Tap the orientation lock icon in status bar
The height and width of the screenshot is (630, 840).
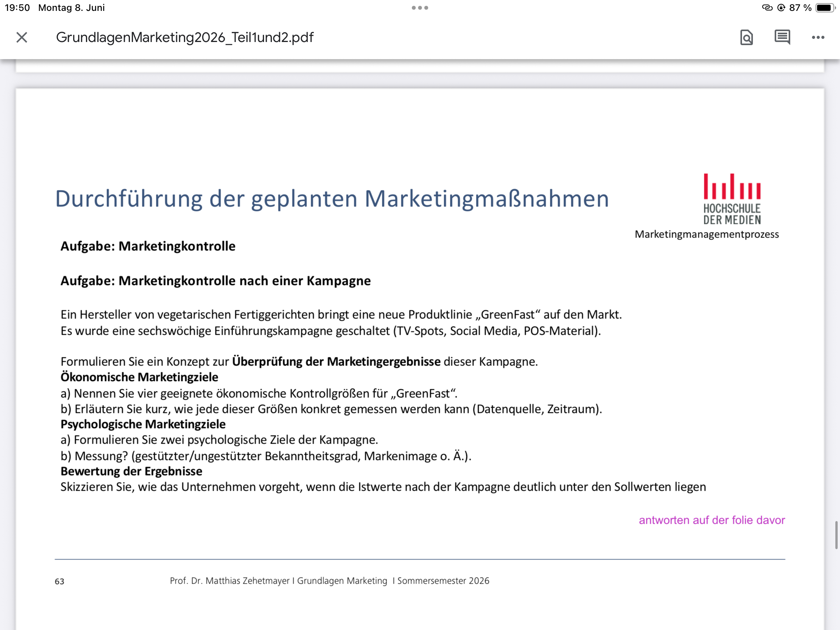pyautogui.click(x=781, y=8)
